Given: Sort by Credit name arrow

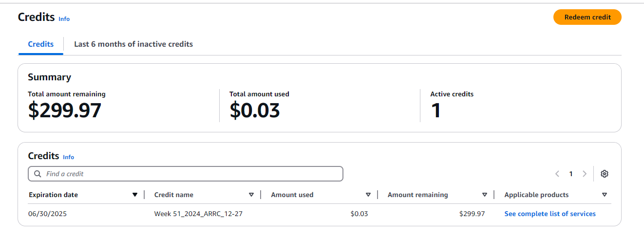Looking at the screenshot, I should tap(251, 195).
